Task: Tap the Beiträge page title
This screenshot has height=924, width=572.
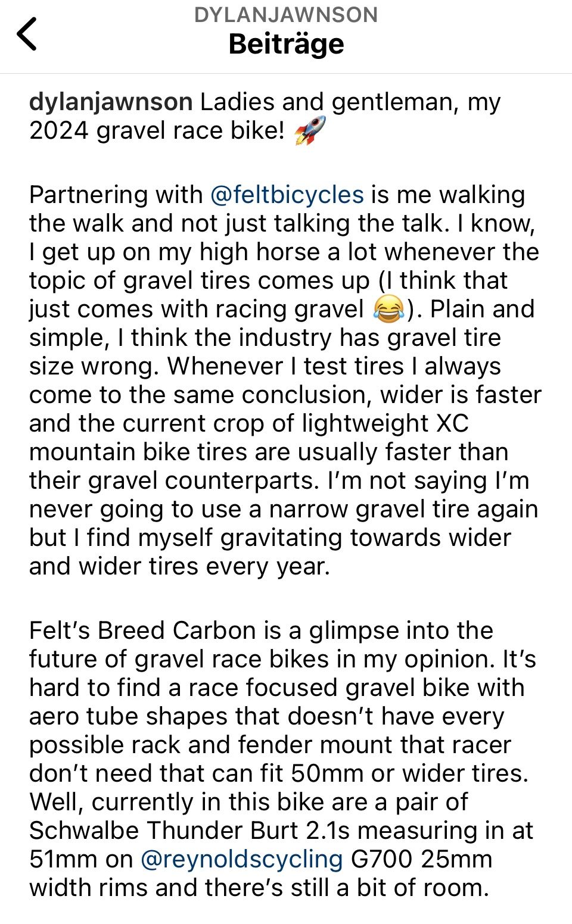Action: (x=286, y=44)
